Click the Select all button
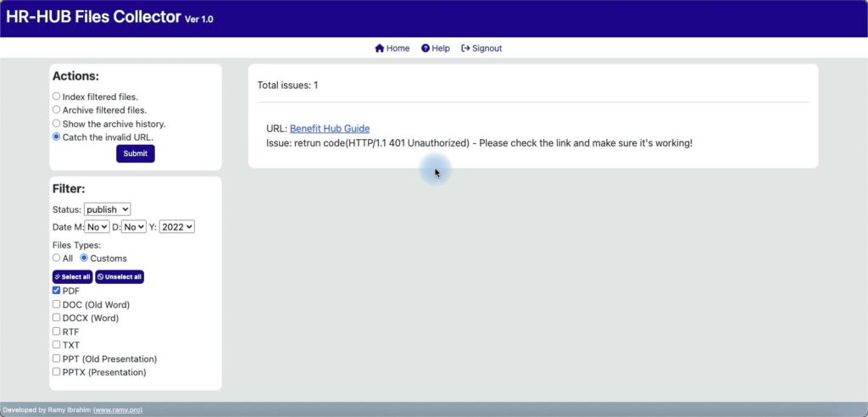The image size is (868, 417). point(73,277)
